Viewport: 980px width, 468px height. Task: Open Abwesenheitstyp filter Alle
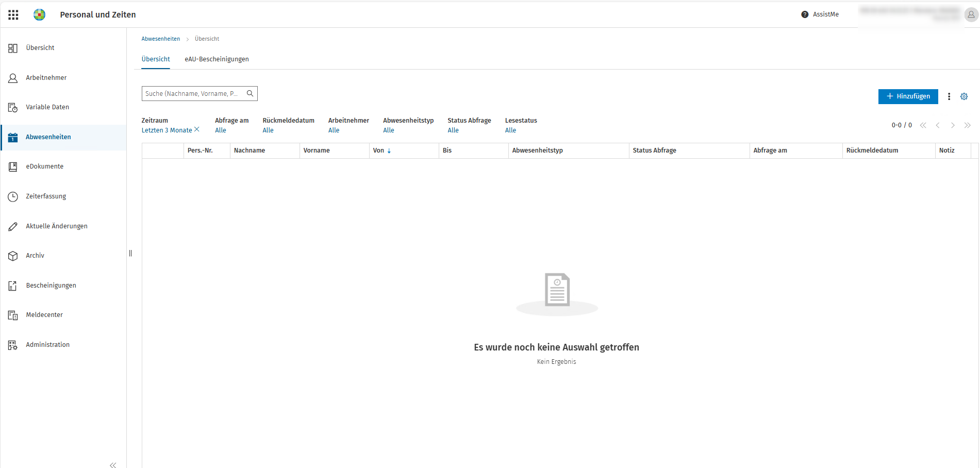click(x=389, y=130)
